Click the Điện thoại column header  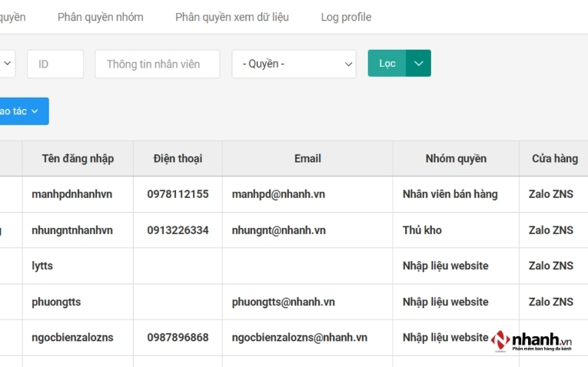click(x=178, y=158)
